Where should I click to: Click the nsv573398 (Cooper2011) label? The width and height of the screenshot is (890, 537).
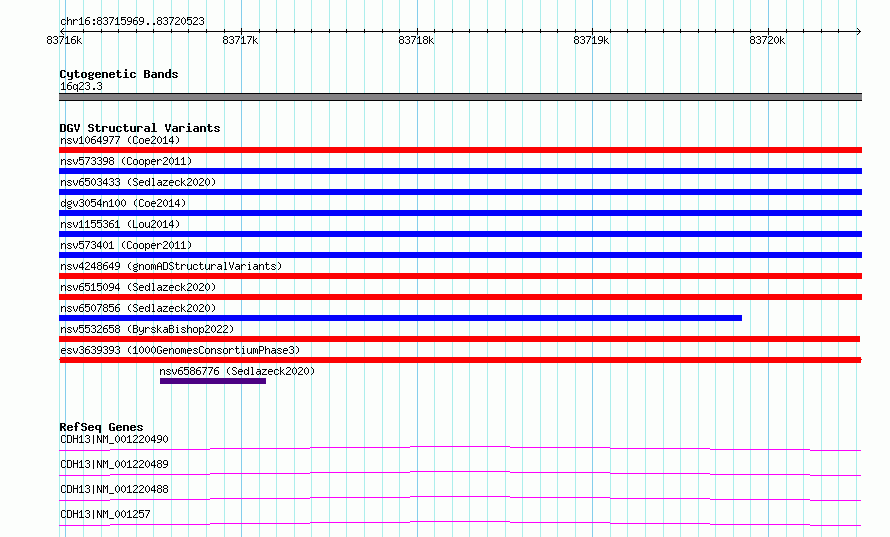coord(126,161)
